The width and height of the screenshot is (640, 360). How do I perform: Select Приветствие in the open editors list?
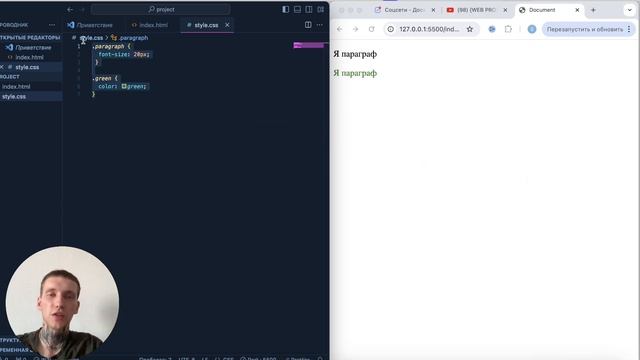(x=31, y=47)
